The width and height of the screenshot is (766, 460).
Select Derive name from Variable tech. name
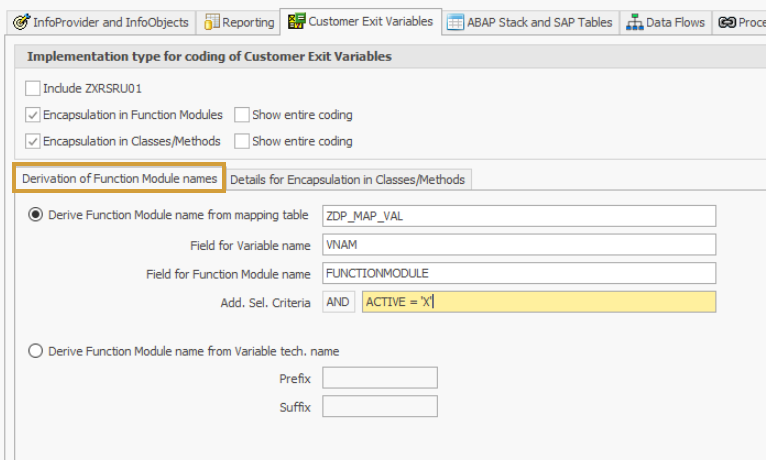click(37, 351)
